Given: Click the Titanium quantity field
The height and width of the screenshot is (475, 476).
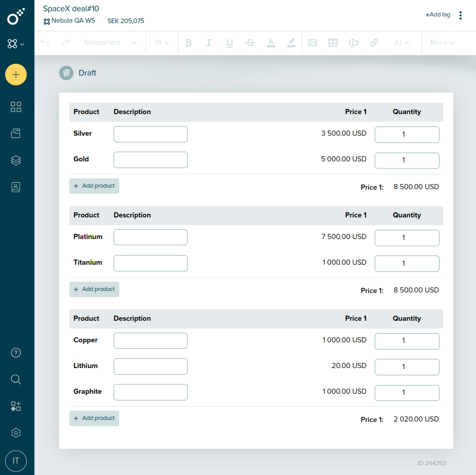Looking at the screenshot, I should tap(407, 263).
